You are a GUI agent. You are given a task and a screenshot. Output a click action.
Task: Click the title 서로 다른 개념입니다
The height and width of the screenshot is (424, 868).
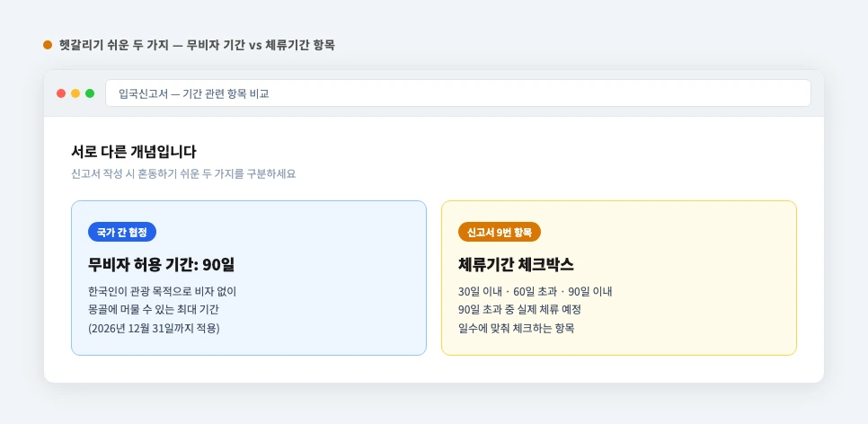pyautogui.click(x=133, y=152)
